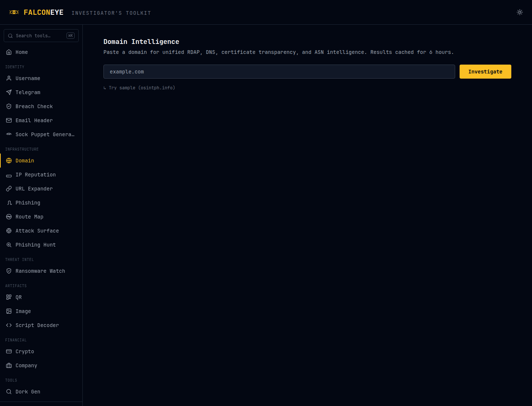
Task: Go to Ransomware Watch label
Action: tap(40, 271)
